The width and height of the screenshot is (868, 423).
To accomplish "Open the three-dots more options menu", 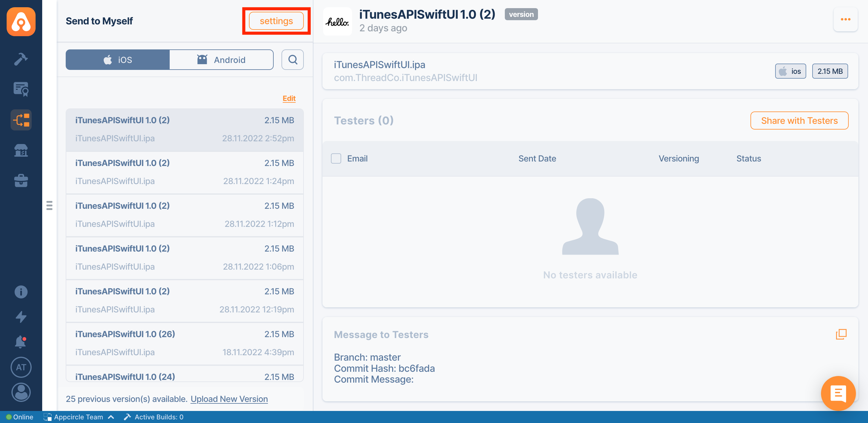I will click(x=845, y=20).
